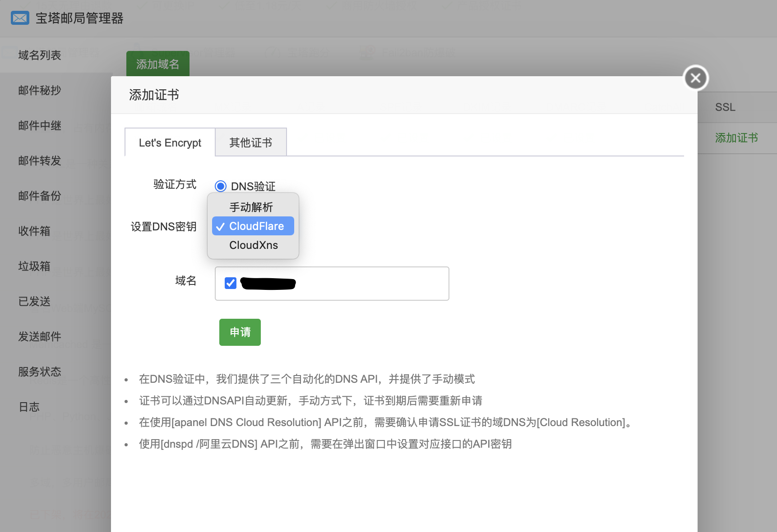Screen dimensions: 777x532
Task: Click the 添加域名 button
Action: pyautogui.click(x=158, y=64)
